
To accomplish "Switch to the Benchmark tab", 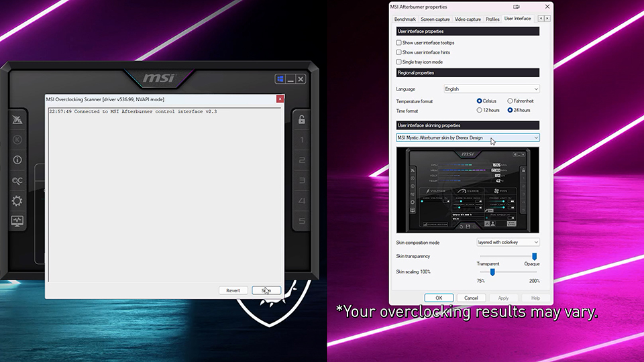I will click(x=405, y=19).
